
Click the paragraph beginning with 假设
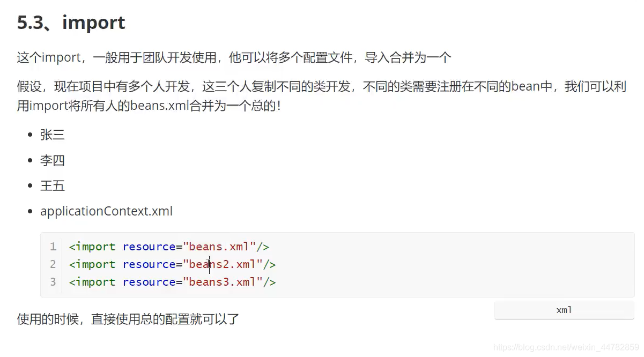(322, 96)
